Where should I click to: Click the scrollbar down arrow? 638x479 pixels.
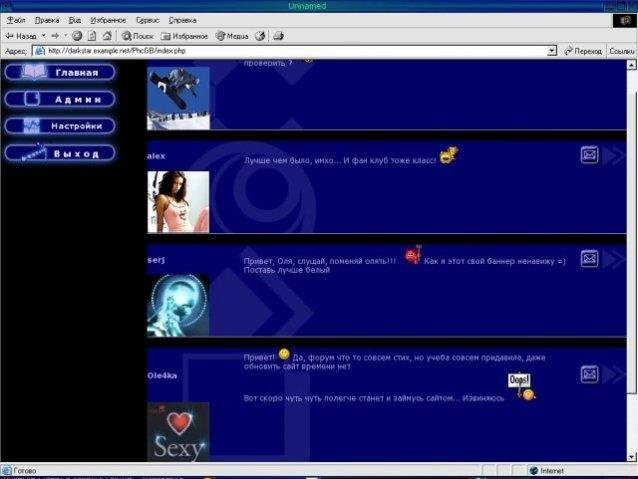(x=631, y=457)
